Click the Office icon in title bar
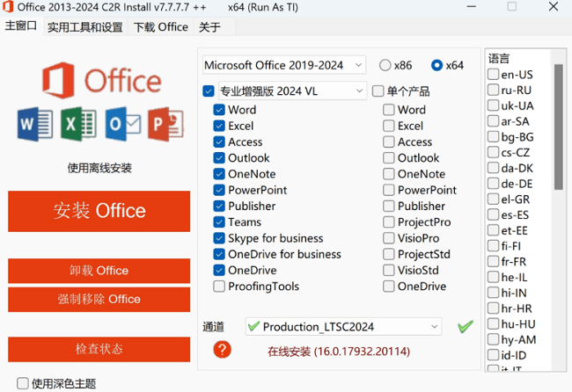The image size is (572, 392). [x=8, y=6]
